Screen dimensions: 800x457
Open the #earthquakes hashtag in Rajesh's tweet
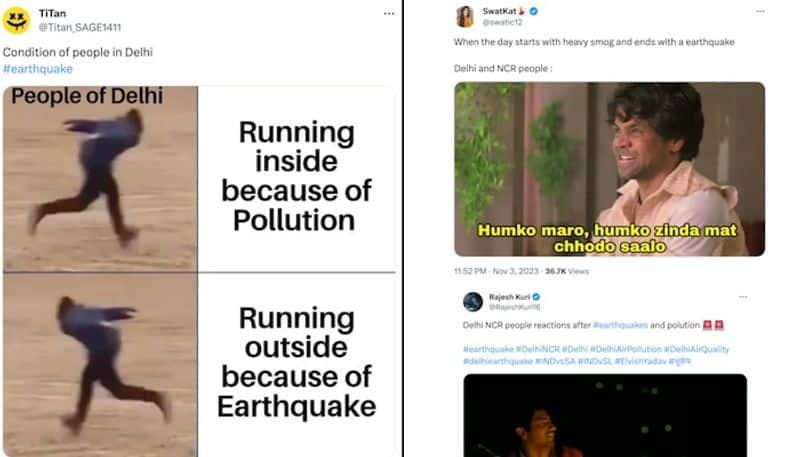[x=619, y=325]
